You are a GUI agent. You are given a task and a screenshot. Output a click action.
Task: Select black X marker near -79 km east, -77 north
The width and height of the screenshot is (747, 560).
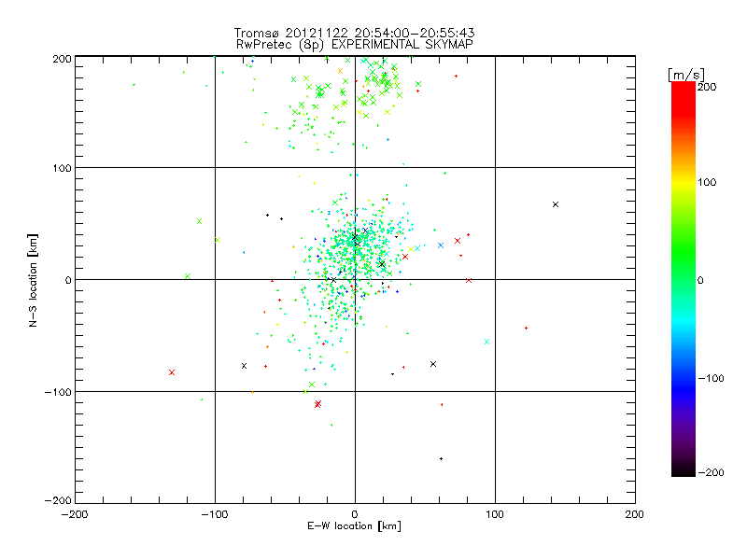[245, 366]
